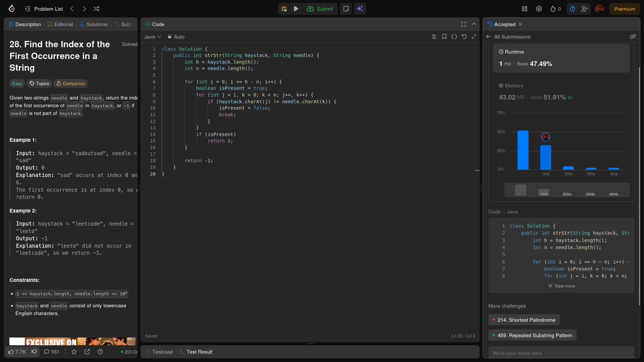Open the Testcase tab

point(159,352)
